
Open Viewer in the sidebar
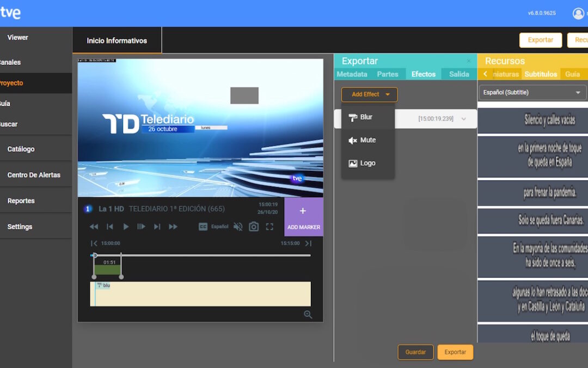pos(17,38)
